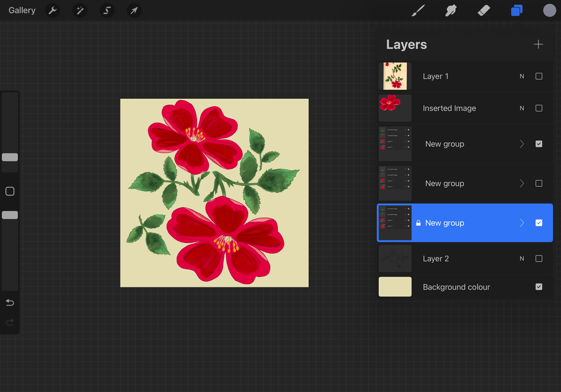561x392 pixels.
Task: Select the Transform arrow tool
Action: tap(134, 11)
